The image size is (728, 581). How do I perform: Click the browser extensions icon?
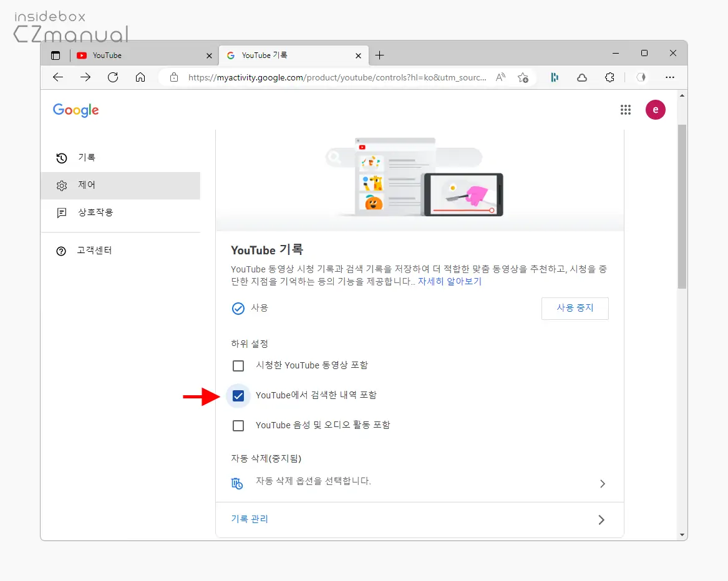pos(609,77)
